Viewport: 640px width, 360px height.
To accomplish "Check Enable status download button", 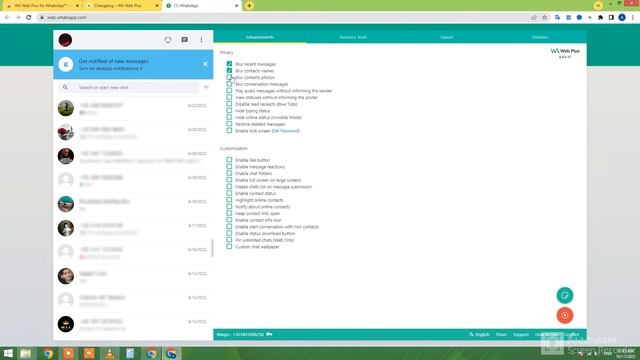I will 229,233.
